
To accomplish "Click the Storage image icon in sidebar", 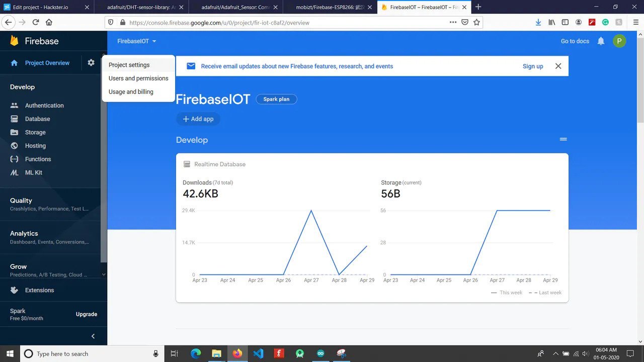I will (x=15, y=132).
